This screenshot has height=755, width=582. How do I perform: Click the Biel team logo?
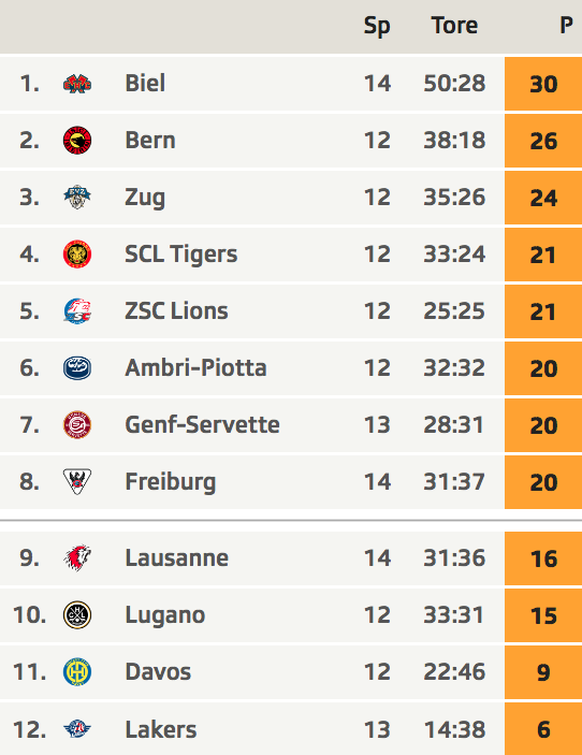(x=77, y=84)
